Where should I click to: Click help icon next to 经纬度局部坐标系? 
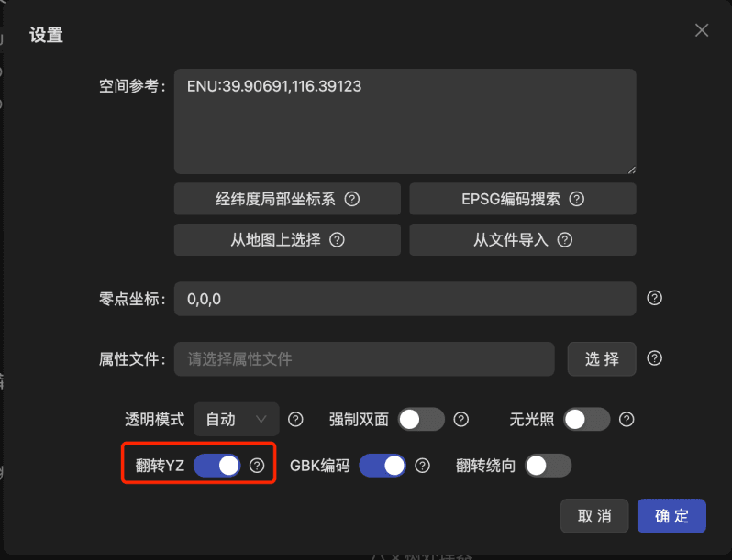tap(352, 199)
